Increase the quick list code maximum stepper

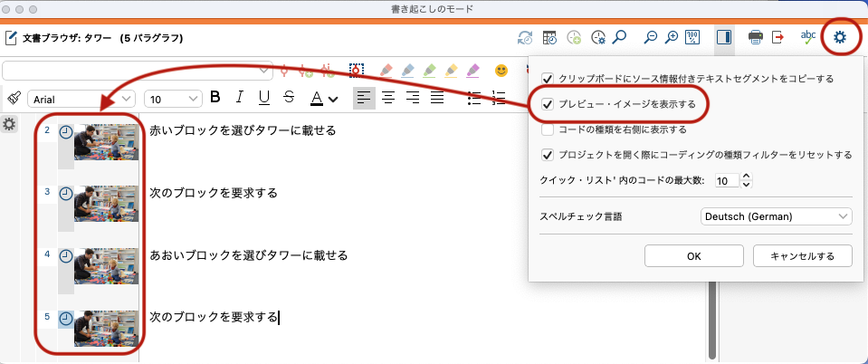(747, 177)
